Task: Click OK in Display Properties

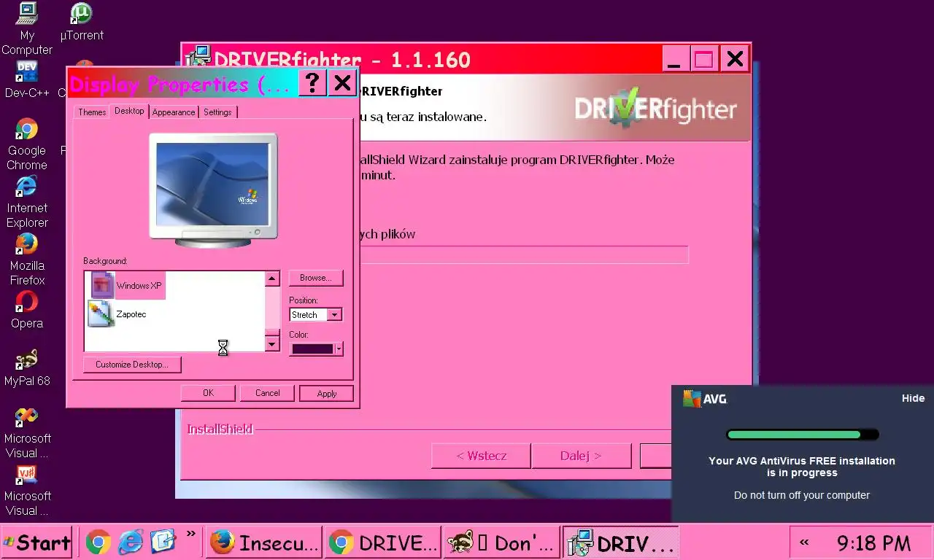Action: 208,393
